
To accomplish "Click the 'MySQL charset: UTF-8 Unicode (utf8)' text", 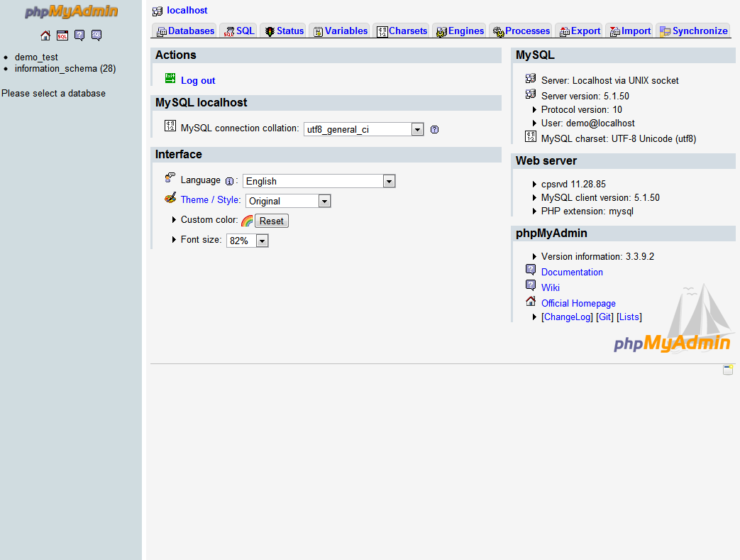I will tap(619, 139).
